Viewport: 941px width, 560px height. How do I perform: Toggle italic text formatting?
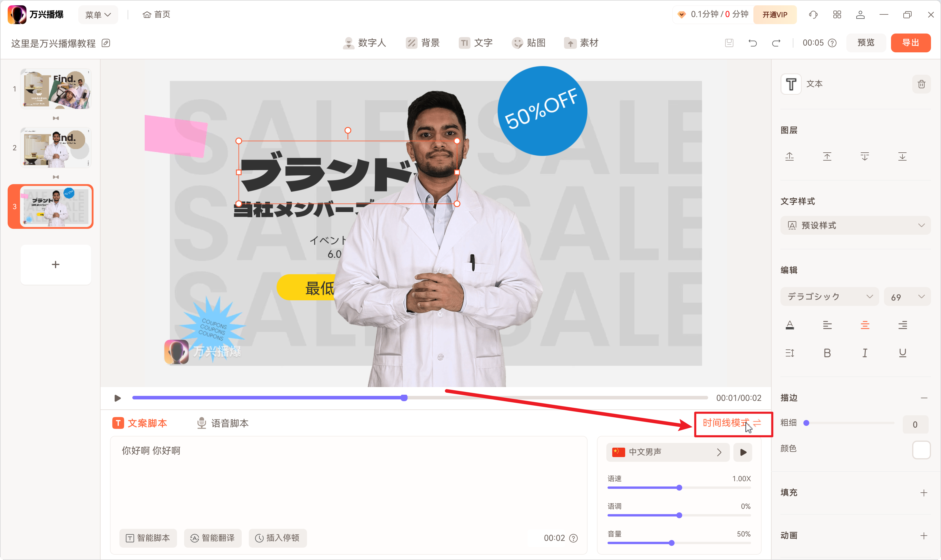[x=865, y=353]
